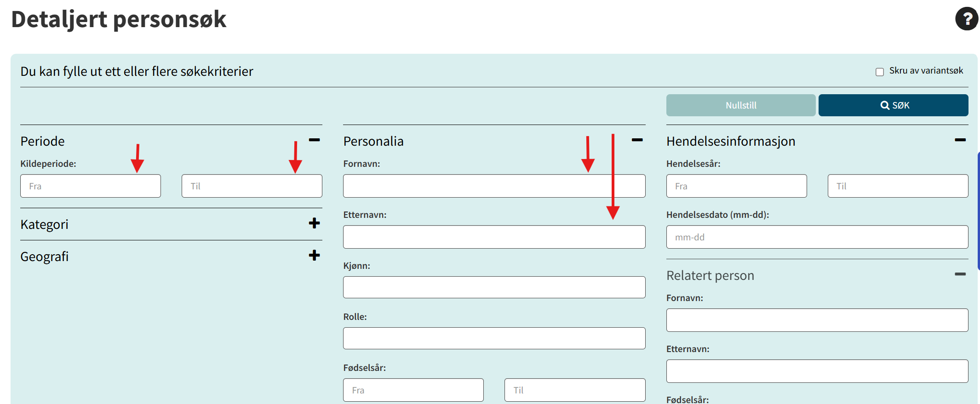This screenshot has width=980, height=404.
Task: Expand the Geografi section
Action: click(314, 256)
